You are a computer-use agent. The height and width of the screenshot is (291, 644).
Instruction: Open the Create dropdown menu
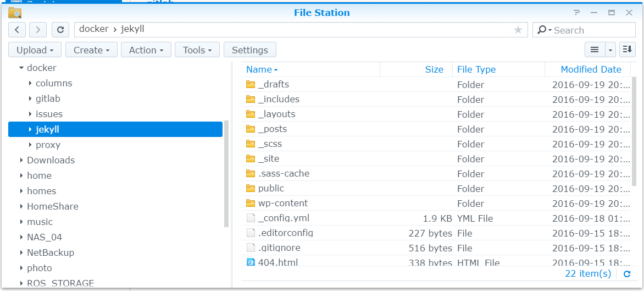[x=92, y=50]
